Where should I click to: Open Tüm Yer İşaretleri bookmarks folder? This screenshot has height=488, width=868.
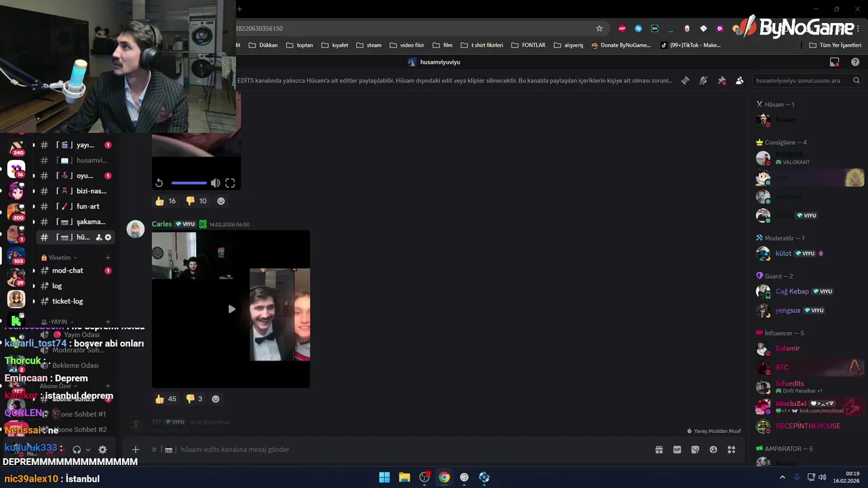coord(835,45)
